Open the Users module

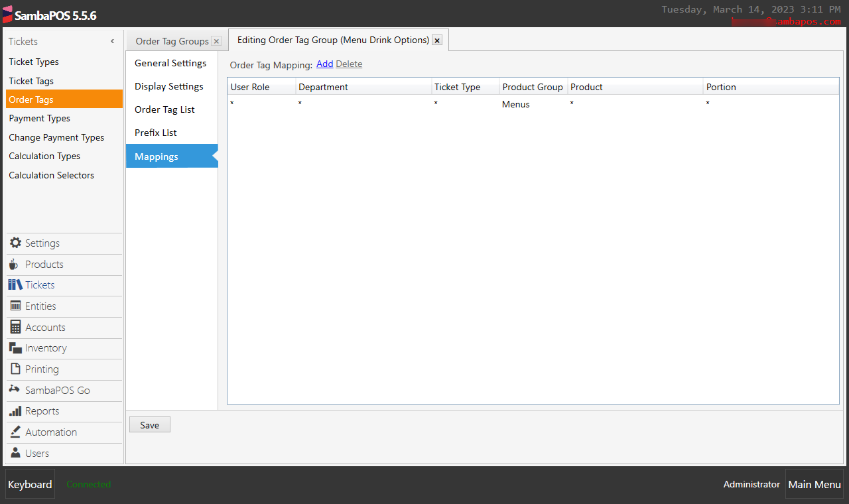[x=37, y=453]
